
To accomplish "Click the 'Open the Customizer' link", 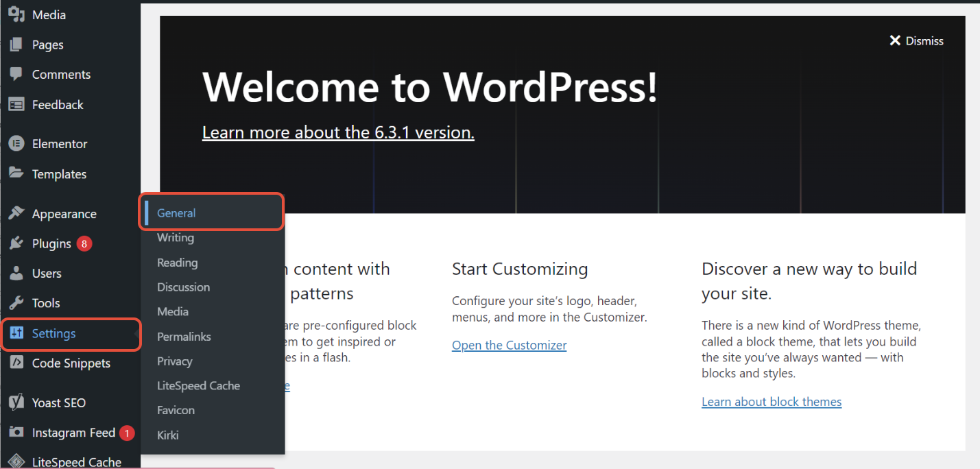I will [510, 345].
